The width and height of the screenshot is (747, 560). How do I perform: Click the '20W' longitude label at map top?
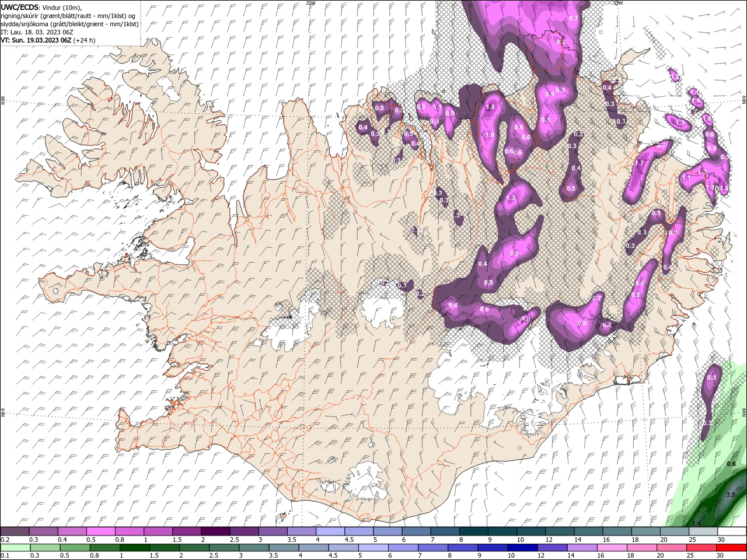(310, 3)
